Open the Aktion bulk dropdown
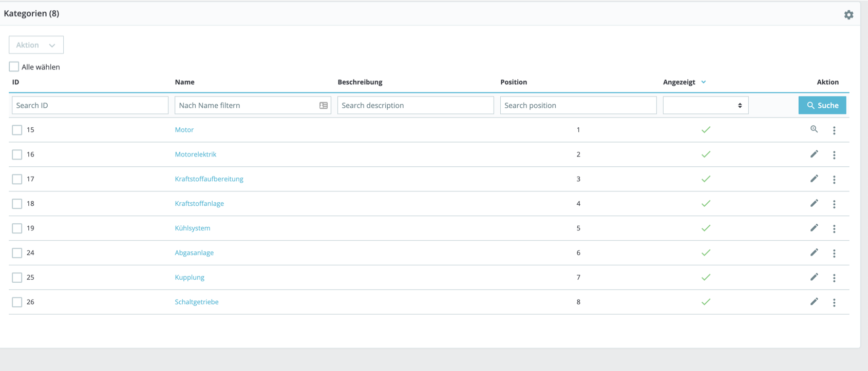Viewport: 868px width, 371px height. (36, 45)
